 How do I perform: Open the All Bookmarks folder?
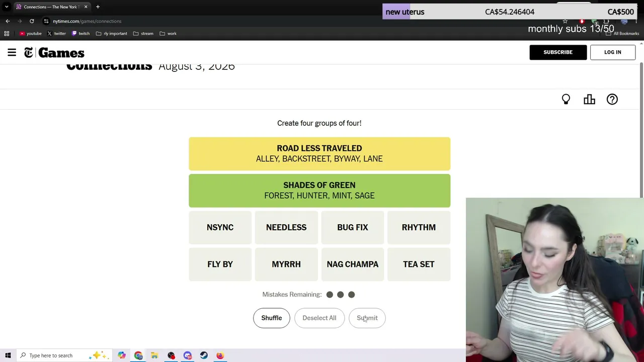pyautogui.click(x=623, y=34)
